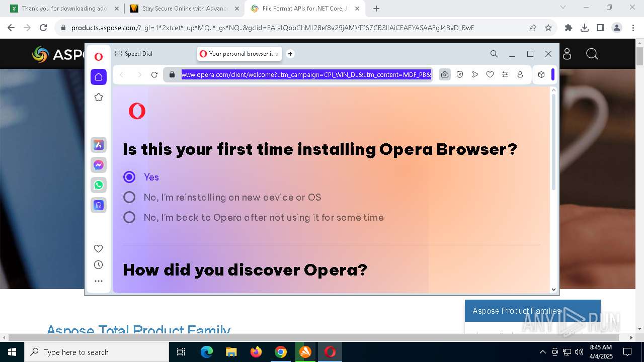Open WhatsApp in Opera sidebar
Viewport: 644px width, 362px height.
99,185
